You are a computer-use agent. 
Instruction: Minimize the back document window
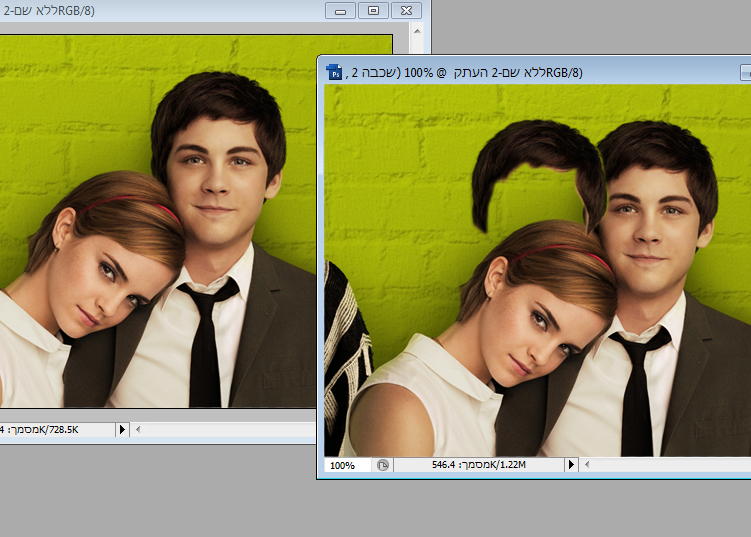(341, 11)
